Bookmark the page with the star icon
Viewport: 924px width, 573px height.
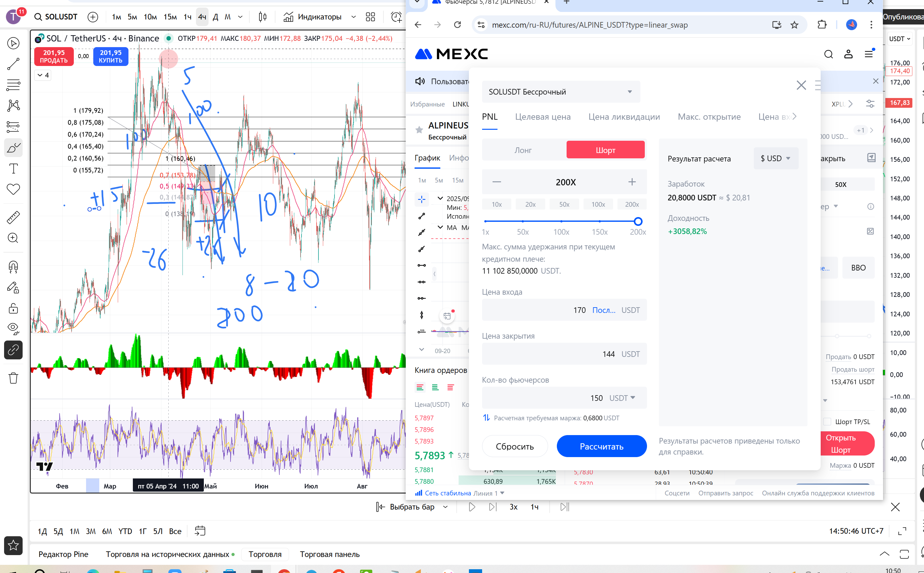tap(794, 25)
